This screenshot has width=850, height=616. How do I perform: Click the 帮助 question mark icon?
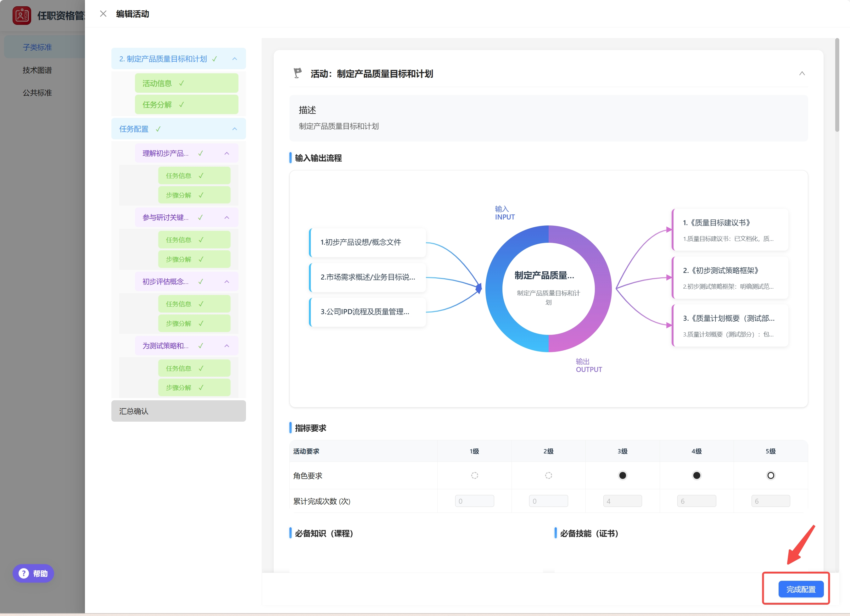click(24, 573)
